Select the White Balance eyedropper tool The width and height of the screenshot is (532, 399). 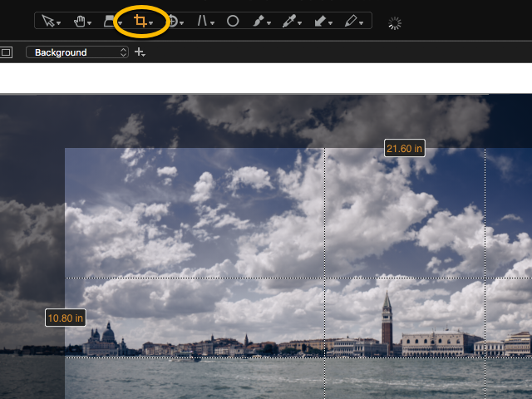(289, 22)
